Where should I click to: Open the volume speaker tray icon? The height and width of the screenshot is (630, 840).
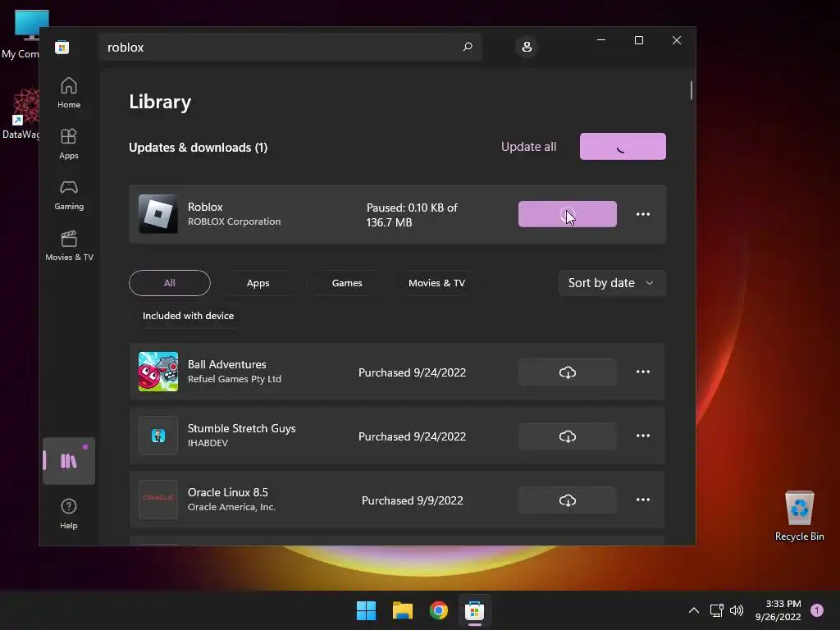(x=737, y=610)
